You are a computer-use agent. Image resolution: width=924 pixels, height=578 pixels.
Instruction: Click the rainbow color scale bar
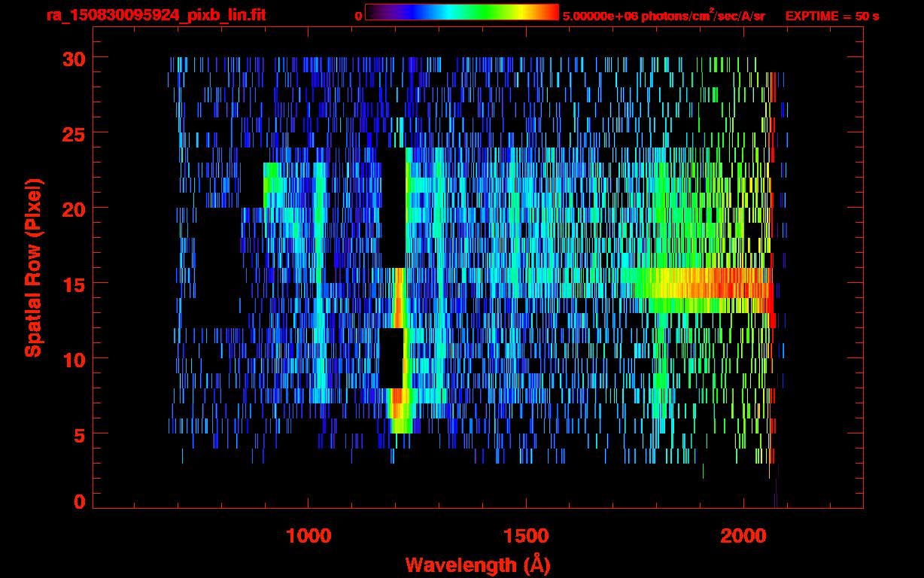(x=462, y=12)
